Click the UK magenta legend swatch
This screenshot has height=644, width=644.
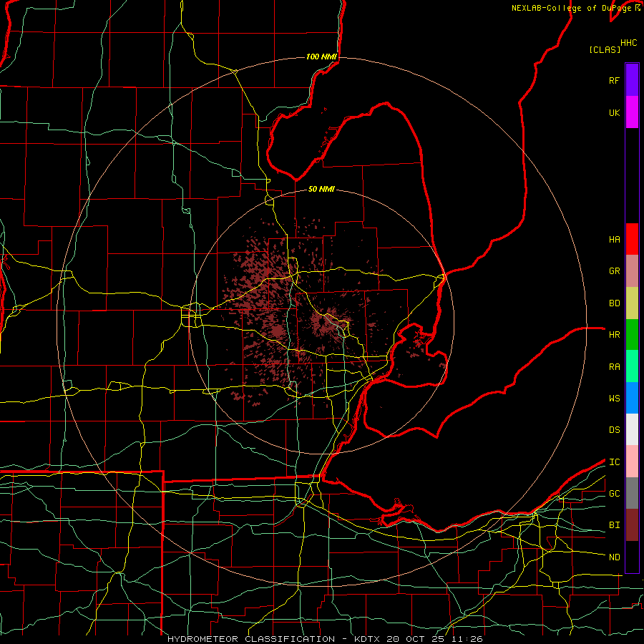click(x=632, y=112)
